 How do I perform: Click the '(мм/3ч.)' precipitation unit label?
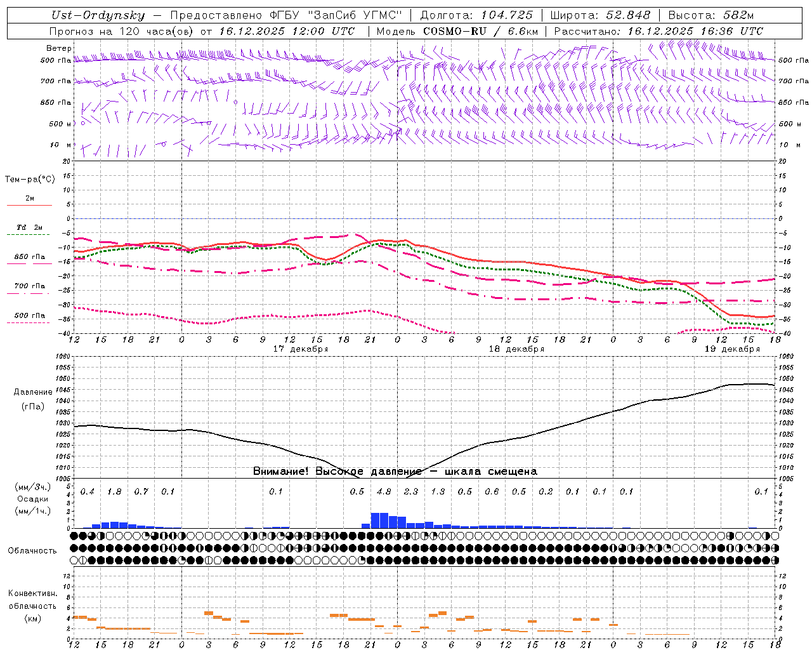(32, 487)
